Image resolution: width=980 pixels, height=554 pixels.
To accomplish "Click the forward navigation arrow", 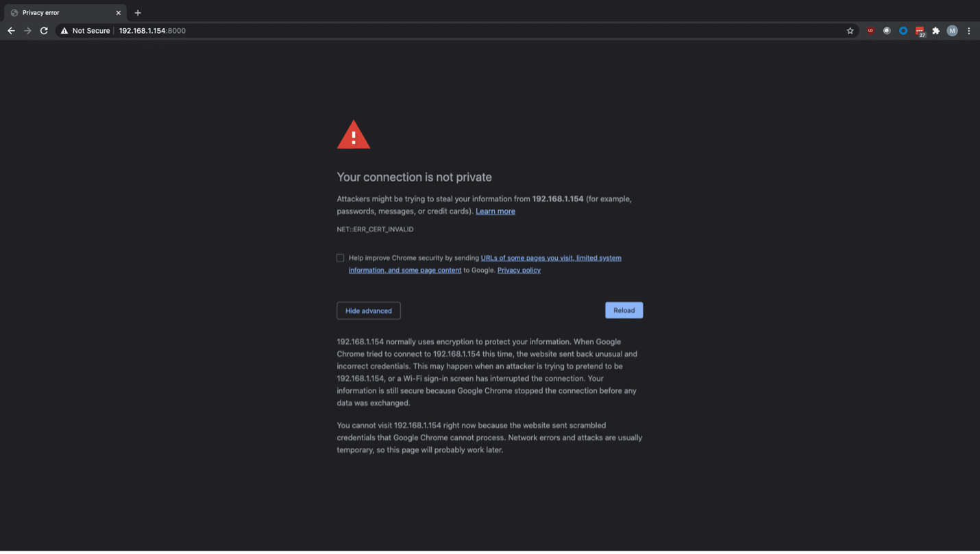I will (27, 31).
